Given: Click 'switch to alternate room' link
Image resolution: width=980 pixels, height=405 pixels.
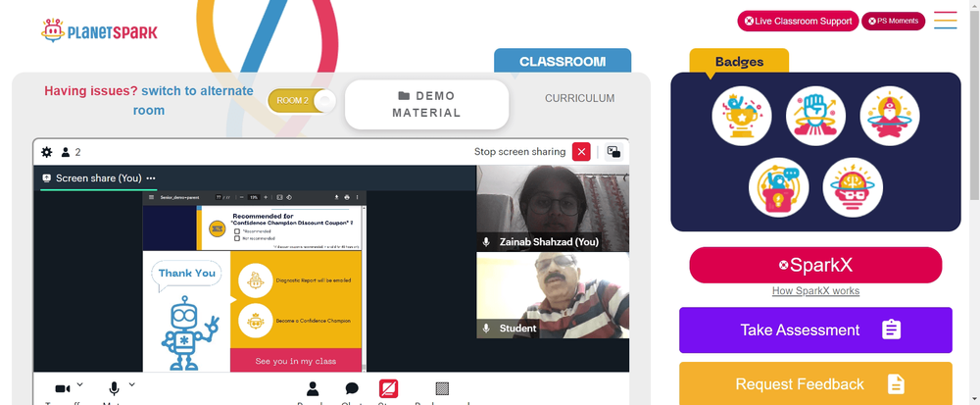Looking at the screenshot, I should [x=193, y=101].
